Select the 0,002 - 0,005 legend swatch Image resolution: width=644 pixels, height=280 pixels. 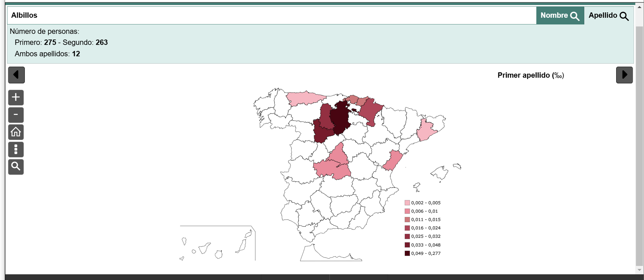click(x=407, y=203)
